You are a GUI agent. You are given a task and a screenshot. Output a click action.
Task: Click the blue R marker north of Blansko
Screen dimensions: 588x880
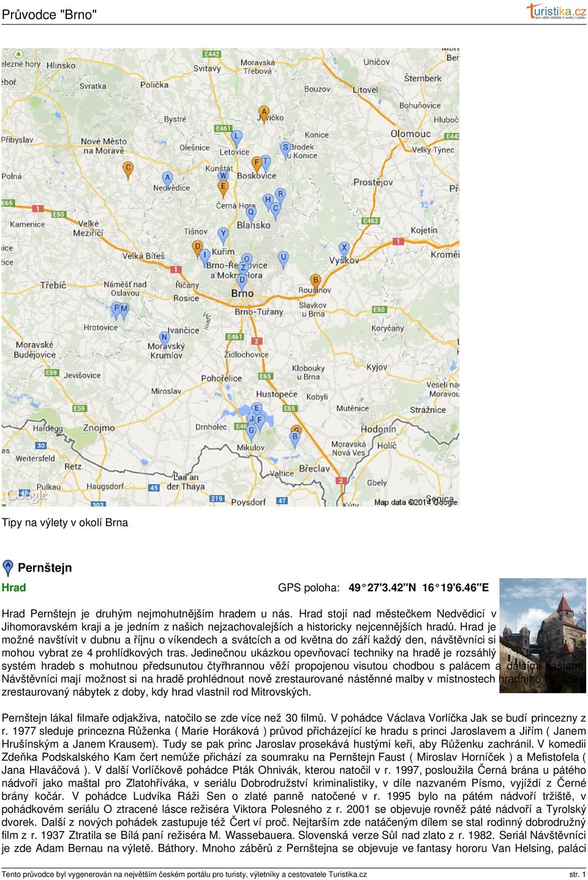[x=281, y=196]
